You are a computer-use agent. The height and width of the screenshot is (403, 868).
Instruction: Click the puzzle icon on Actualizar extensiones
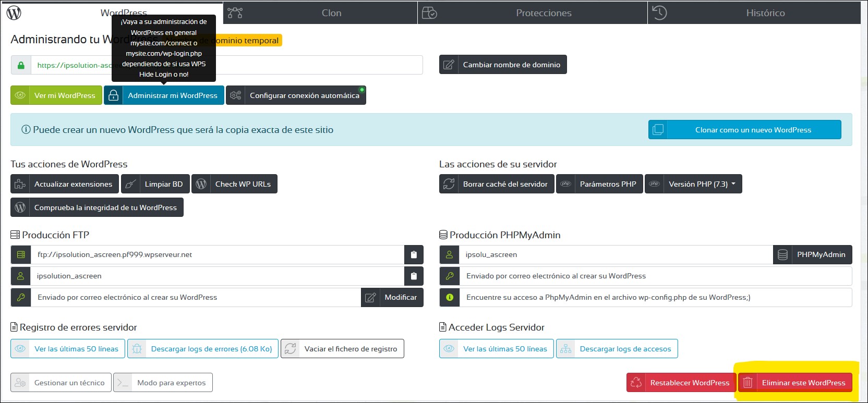20,184
